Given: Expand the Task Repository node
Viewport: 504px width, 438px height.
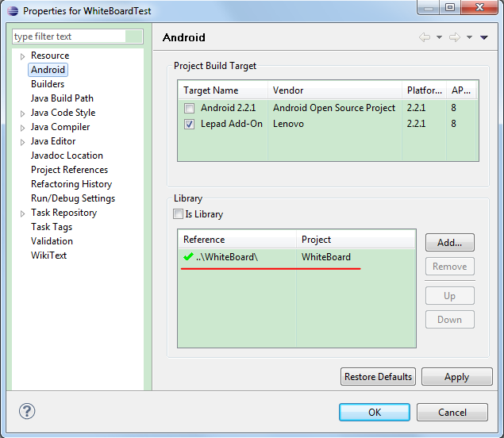Looking at the screenshot, I should click(x=22, y=213).
